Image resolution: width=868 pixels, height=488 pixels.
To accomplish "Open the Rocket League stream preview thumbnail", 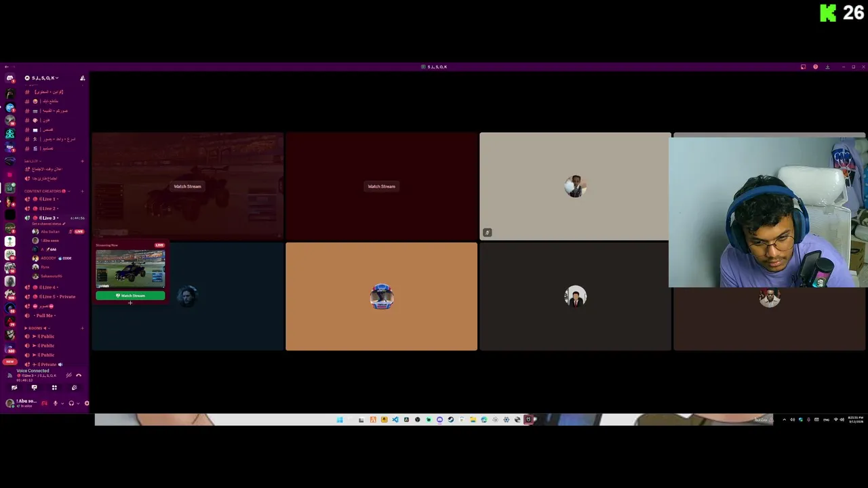I will 130,269.
